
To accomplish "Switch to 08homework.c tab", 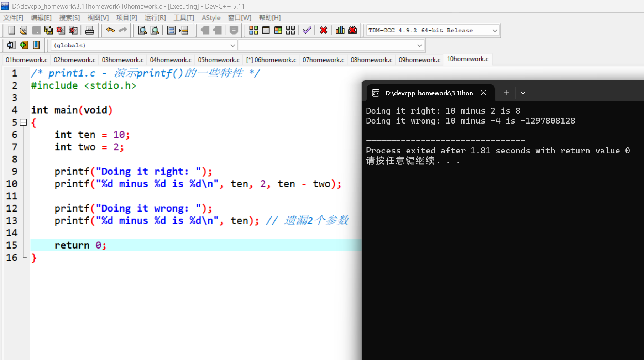I will 372,60.
